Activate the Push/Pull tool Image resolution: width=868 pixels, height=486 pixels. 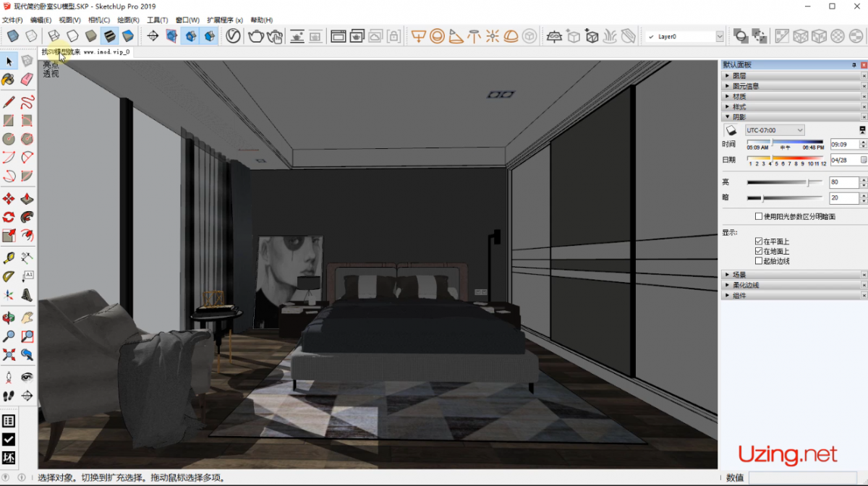point(27,198)
